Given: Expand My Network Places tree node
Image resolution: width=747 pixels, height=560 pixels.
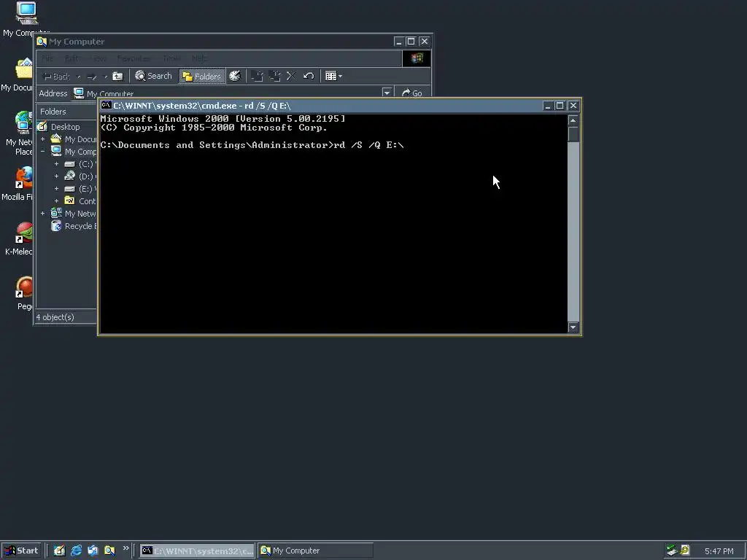Looking at the screenshot, I should click(x=42, y=214).
